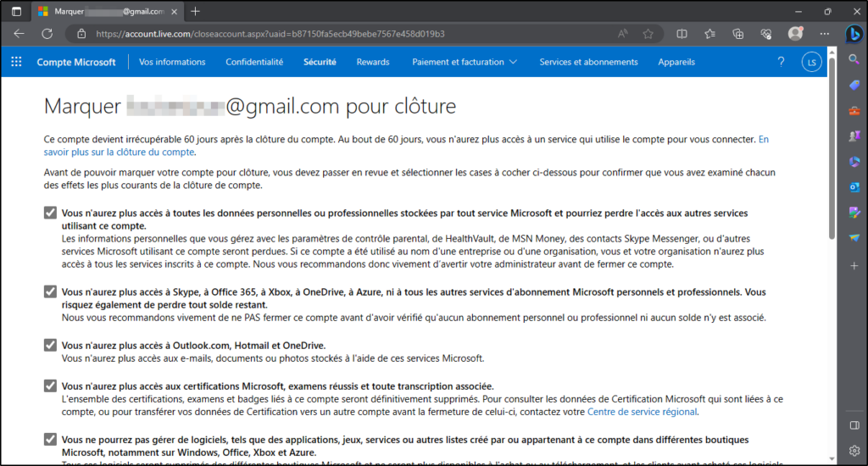
Task: Open the tab actions menu icon
Action: [x=17, y=11]
